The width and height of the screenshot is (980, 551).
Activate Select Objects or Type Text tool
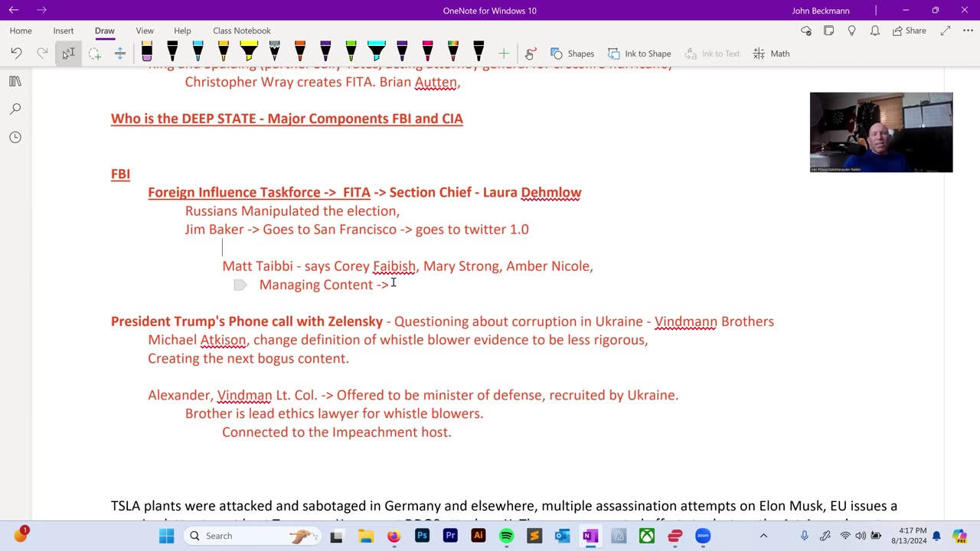tap(68, 54)
